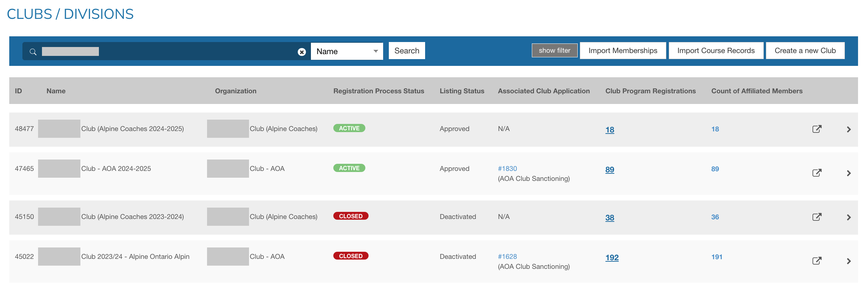Viewport: 868px width, 287px height.
Task: View 191 affiliated members count
Action: coord(717,257)
